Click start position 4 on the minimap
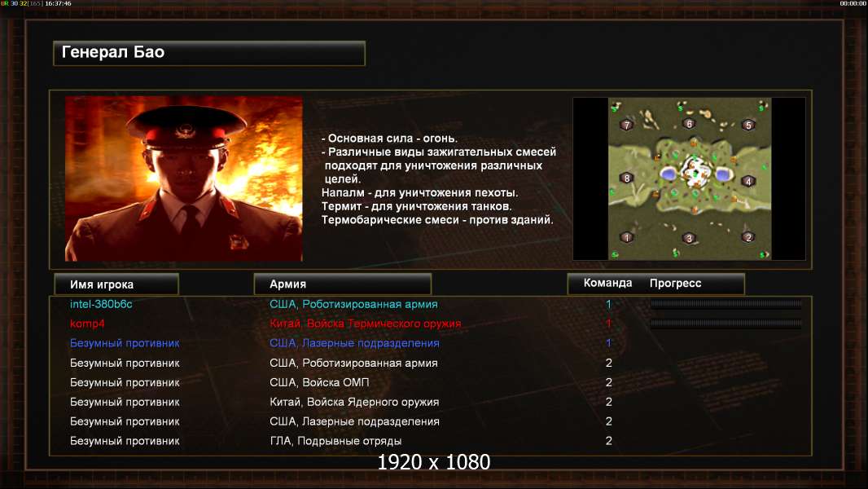 (x=747, y=181)
